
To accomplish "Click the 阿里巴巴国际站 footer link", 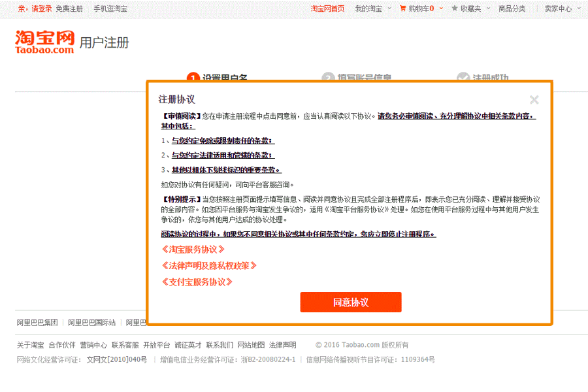I will (92, 323).
